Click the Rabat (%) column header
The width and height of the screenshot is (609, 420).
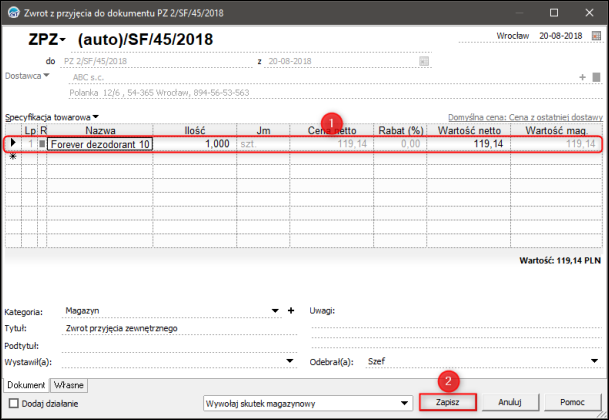point(400,131)
